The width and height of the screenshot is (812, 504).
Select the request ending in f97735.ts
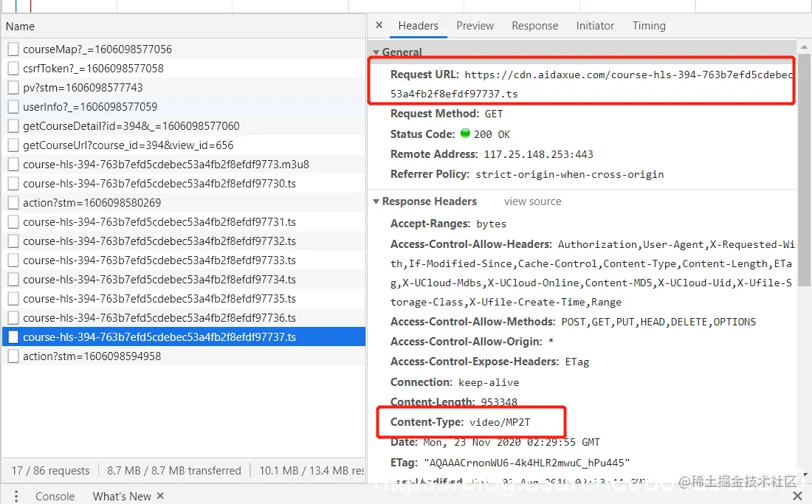click(x=184, y=298)
